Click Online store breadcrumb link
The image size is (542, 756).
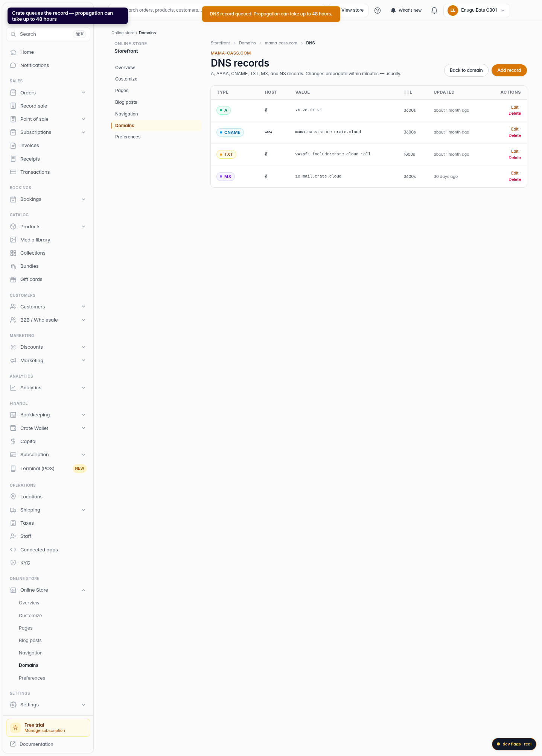(123, 33)
